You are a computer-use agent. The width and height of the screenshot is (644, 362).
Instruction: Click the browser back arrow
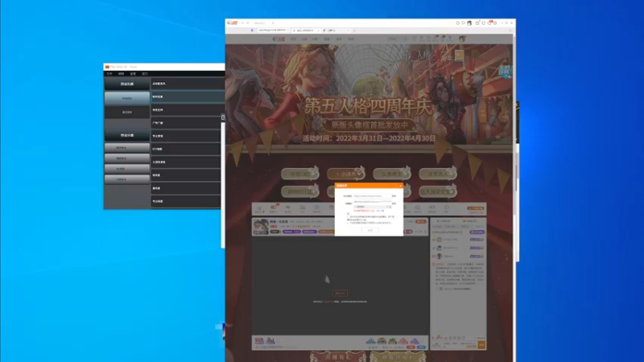(x=243, y=23)
